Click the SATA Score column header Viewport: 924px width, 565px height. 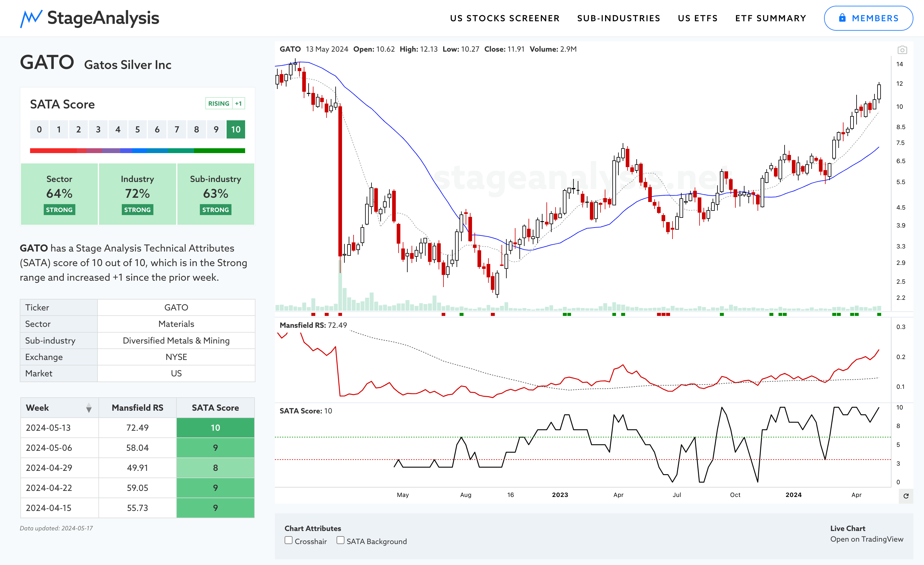215,408
